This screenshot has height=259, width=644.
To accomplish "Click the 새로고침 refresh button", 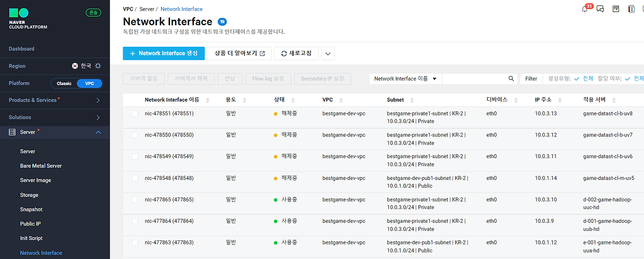I will pyautogui.click(x=296, y=53).
